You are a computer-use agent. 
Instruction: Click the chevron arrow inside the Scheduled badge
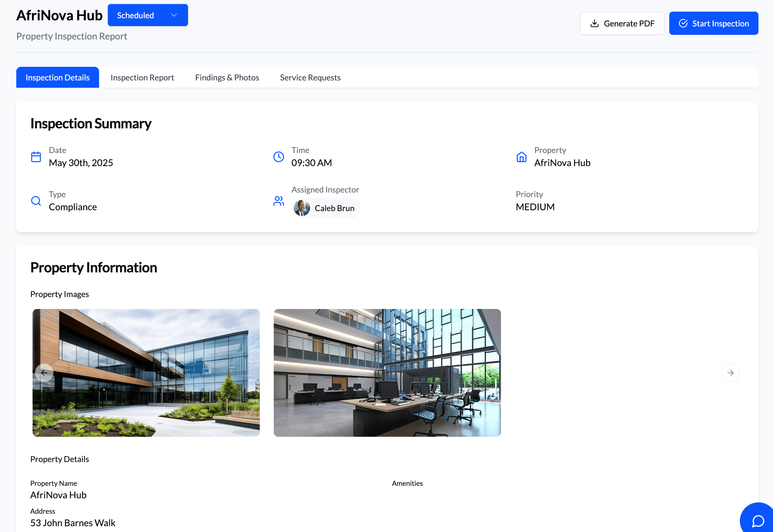click(174, 15)
